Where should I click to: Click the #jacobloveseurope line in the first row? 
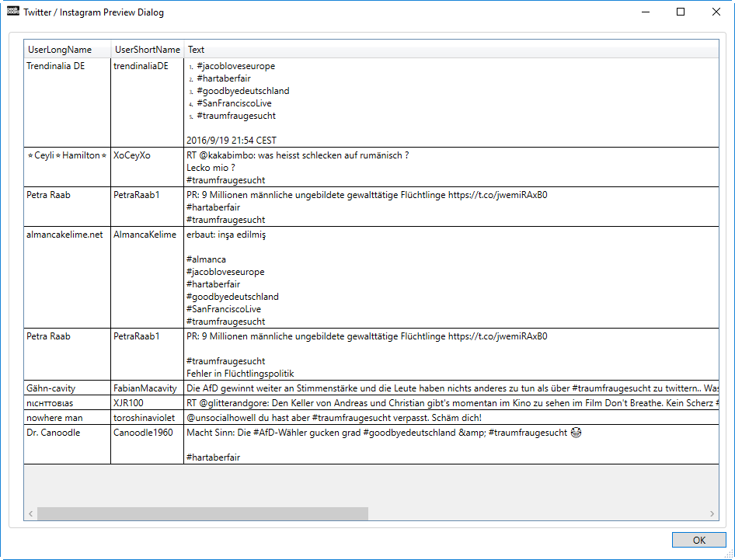coord(235,66)
